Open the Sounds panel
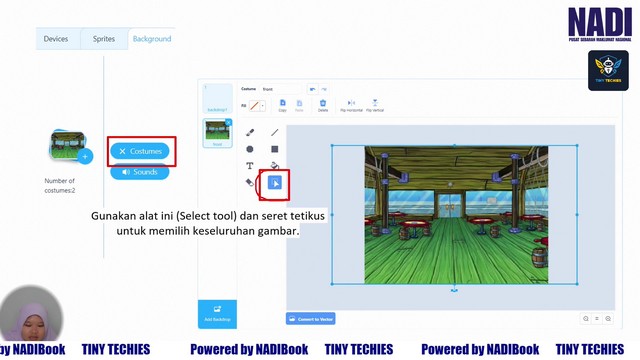The height and width of the screenshot is (360, 640). (140, 172)
